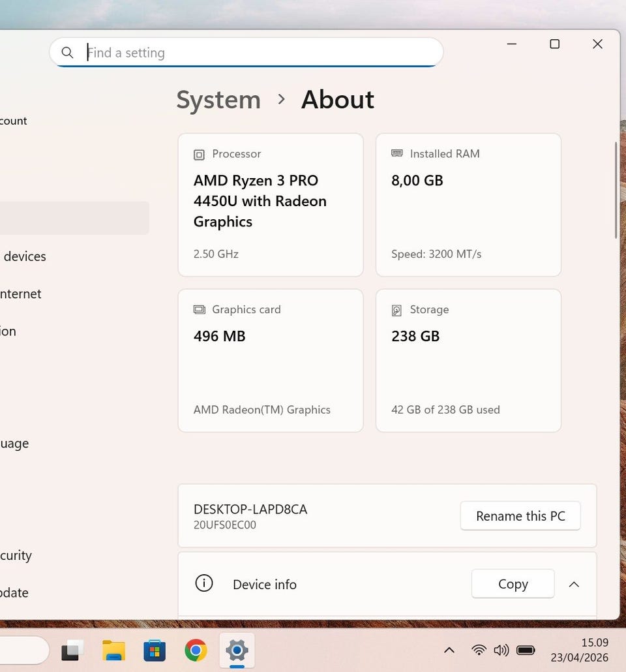Click the Device info circle icon
The width and height of the screenshot is (626, 672).
[x=204, y=583]
